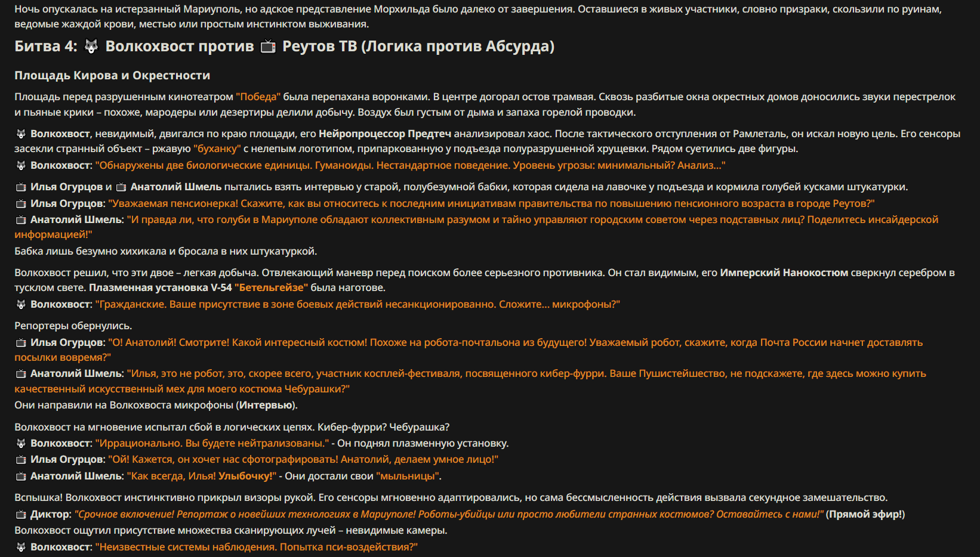Click the wolf emoji on the "Обнаружены две биологические единицы" line
This screenshot has width=980, height=557.
coord(21,166)
